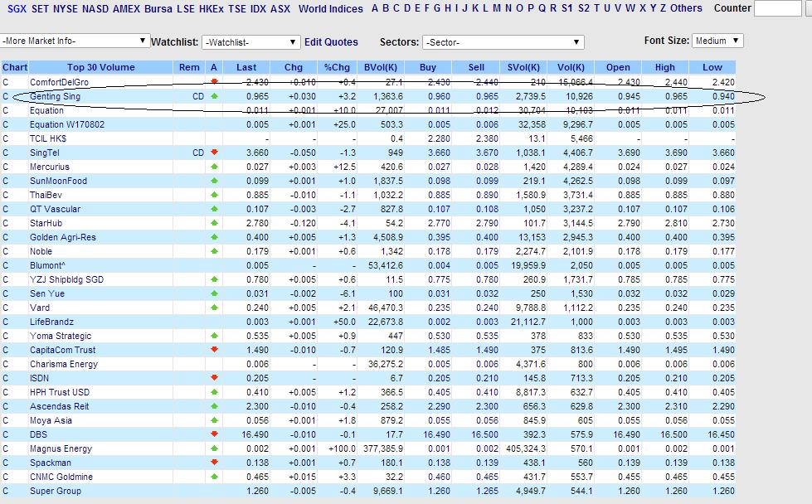Click red down arrow in ISDN row
812x504 pixels.
click(214, 378)
